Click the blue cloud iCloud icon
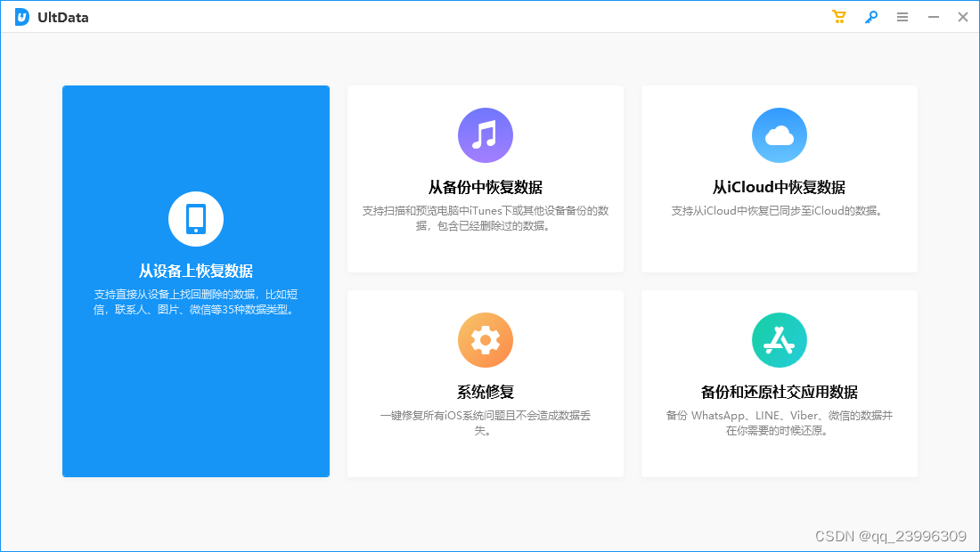Screen dimensions: 980x552 (779, 134)
